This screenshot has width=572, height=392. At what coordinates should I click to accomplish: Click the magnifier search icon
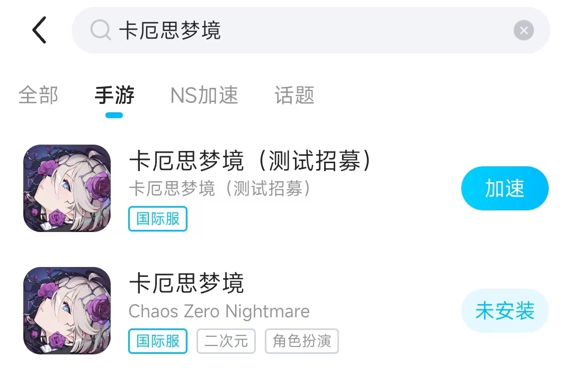point(100,30)
